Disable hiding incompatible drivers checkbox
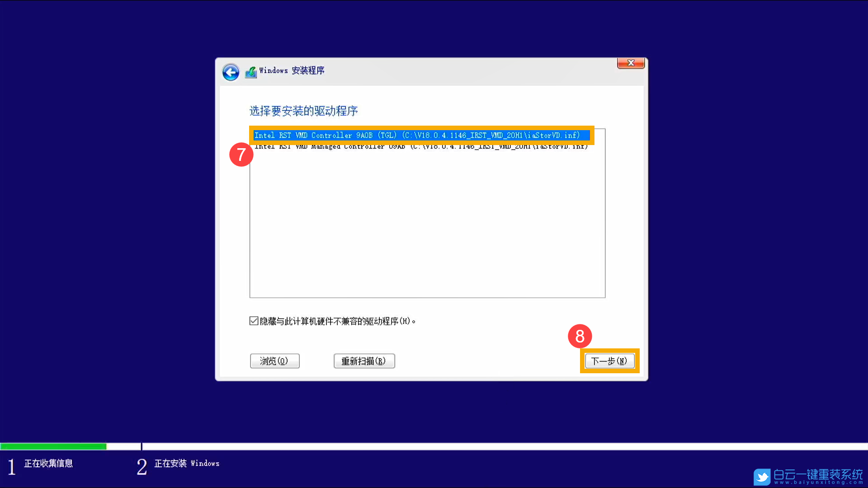The image size is (868, 488). pos(254,321)
